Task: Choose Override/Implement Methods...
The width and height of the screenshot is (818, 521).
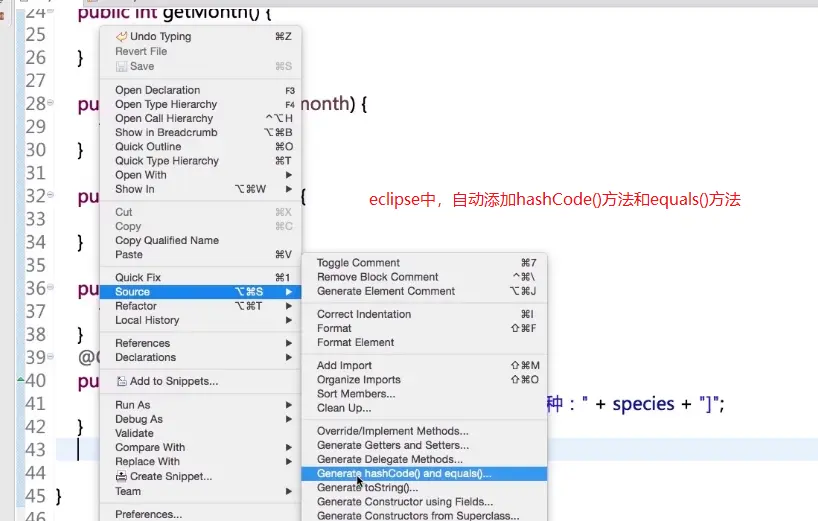Action: [424, 431]
